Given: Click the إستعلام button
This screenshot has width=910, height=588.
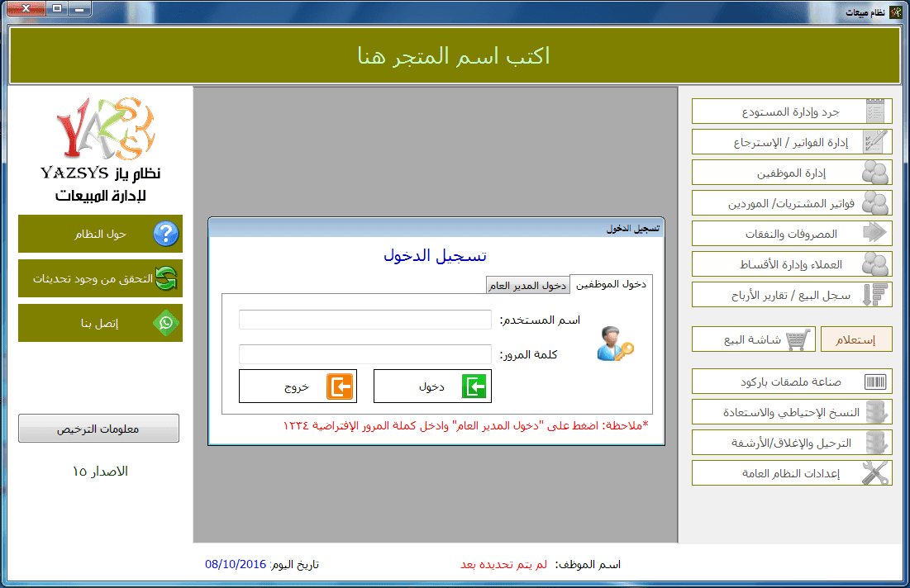Looking at the screenshot, I should 856,339.
